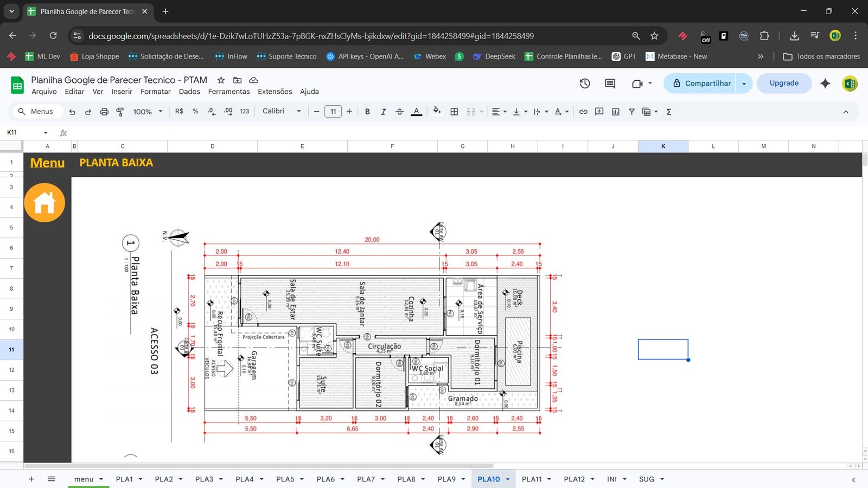Screen dimensions: 868x488
Task: Switch to the PLA5 sheet tab
Action: (285, 479)
